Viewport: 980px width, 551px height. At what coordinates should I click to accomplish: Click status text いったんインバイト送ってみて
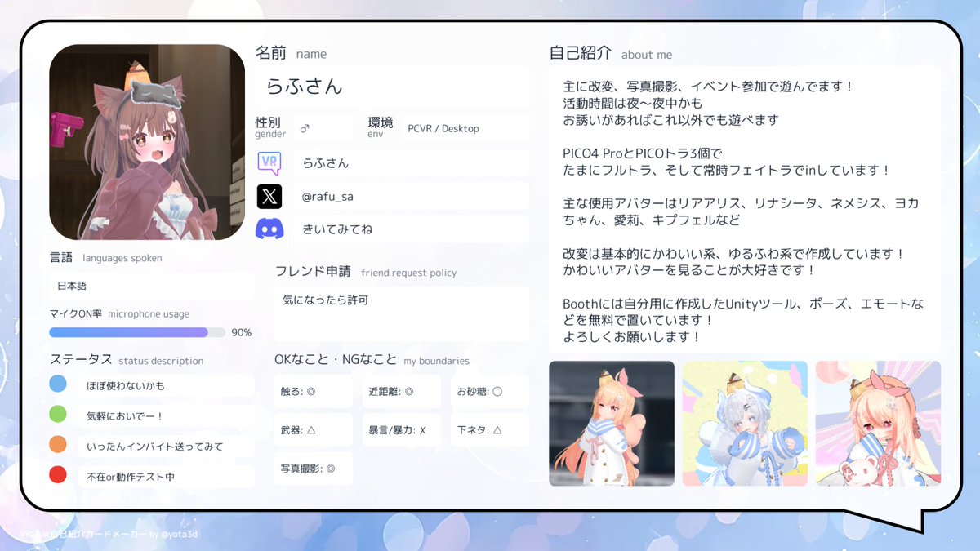coord(155,447)
